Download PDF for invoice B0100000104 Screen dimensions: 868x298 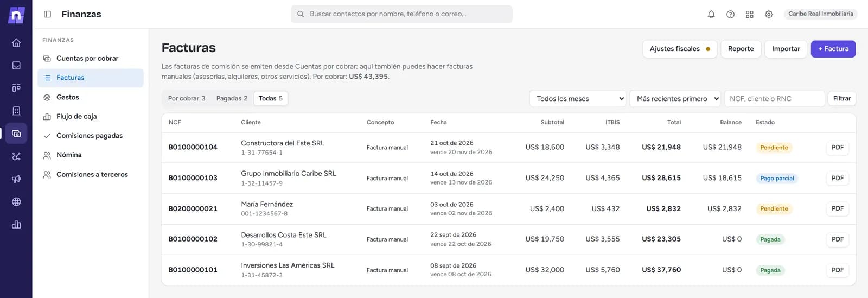pyautogui.click(x=838, y=148)
